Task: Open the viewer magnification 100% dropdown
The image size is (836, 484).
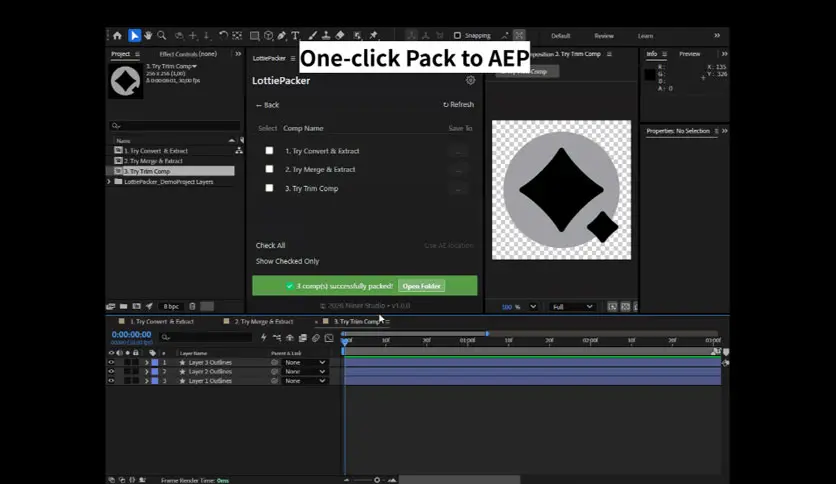Action: (x=532, y=306)
